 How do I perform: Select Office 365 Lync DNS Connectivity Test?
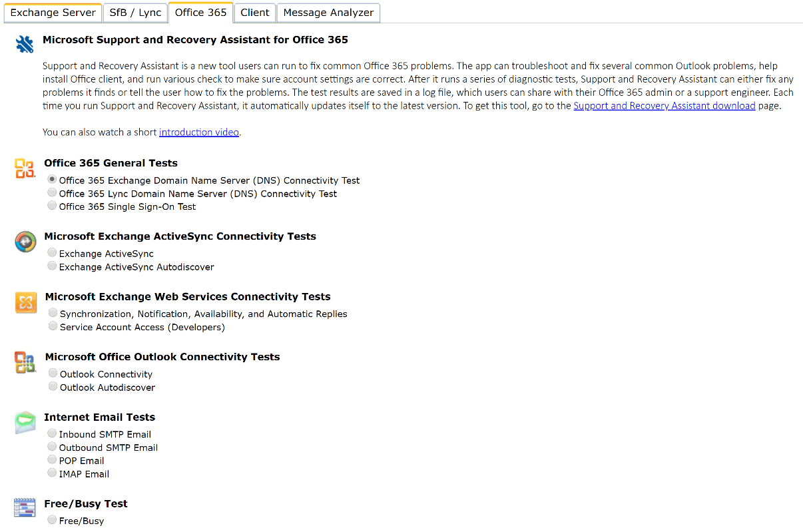click(52, 193)
